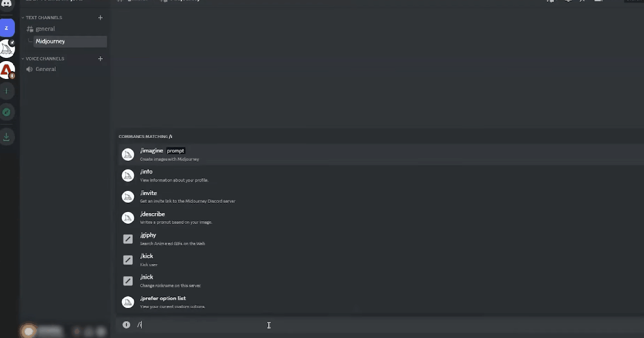Screen dimensions: 644x338
Task: Open the Midjourney thread in the channel list
Action: coord(50,41)
